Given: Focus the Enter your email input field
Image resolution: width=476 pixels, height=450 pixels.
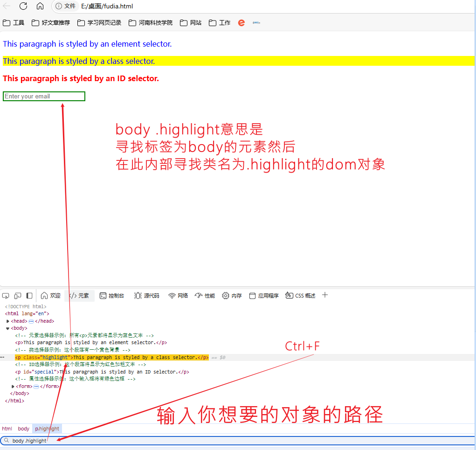Looking at the screenshot, I should pyautogui.click(x=44, y=96).
